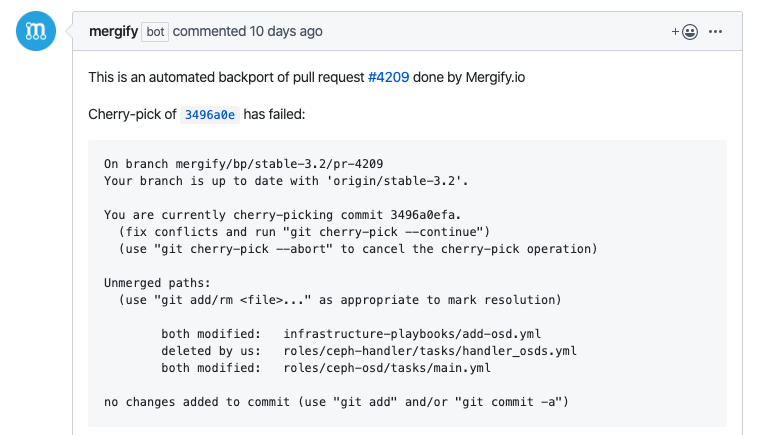Click the 'Unmerged paths:' line
This screenshot has width=761, height=435.
(157, 283)
